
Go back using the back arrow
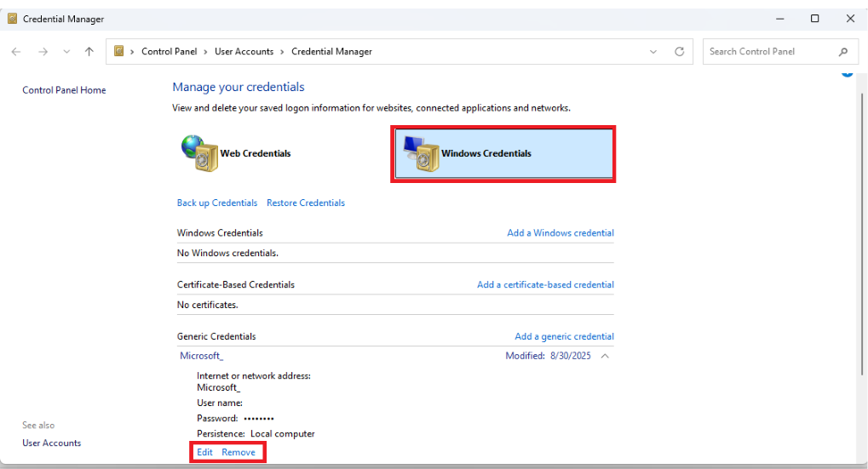click(16, 51)
